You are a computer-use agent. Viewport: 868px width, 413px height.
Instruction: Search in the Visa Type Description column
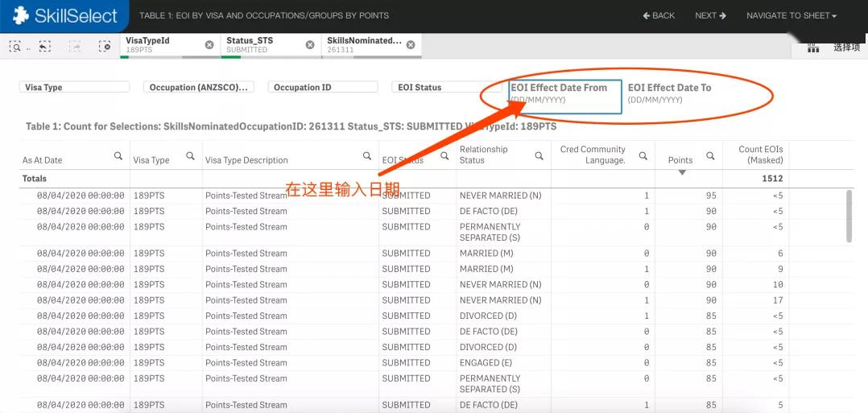click(367, 156)
